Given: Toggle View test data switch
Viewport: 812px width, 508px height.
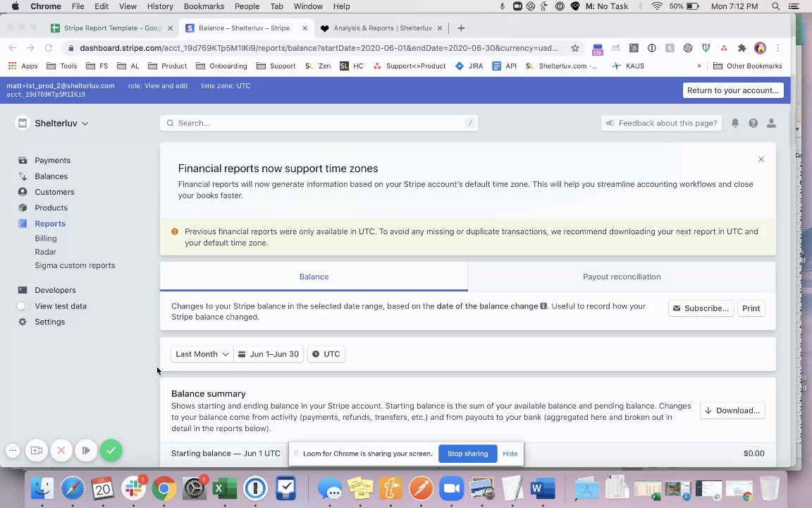Looking at the screenshot, I should pyautogui.click(x=23, y=306).
